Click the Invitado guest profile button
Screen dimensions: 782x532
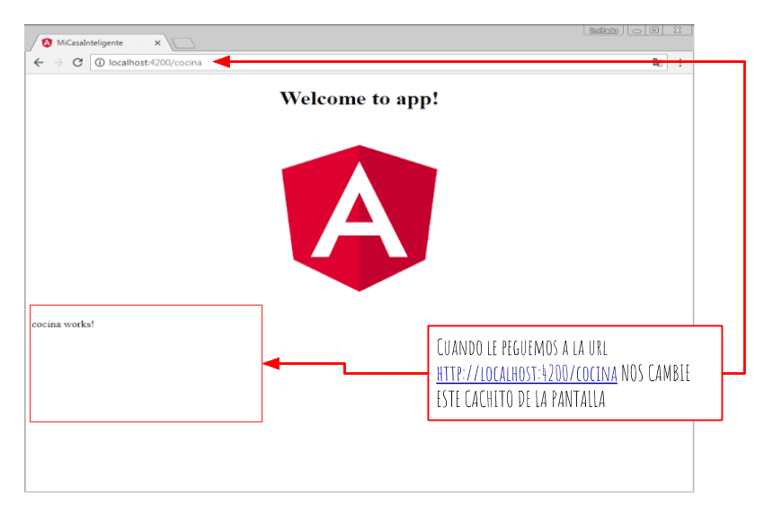coord(603,31)
